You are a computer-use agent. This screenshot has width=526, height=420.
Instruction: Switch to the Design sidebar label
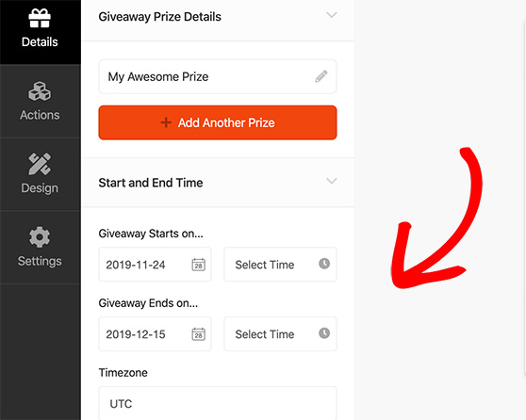click(x=40, y=188)
